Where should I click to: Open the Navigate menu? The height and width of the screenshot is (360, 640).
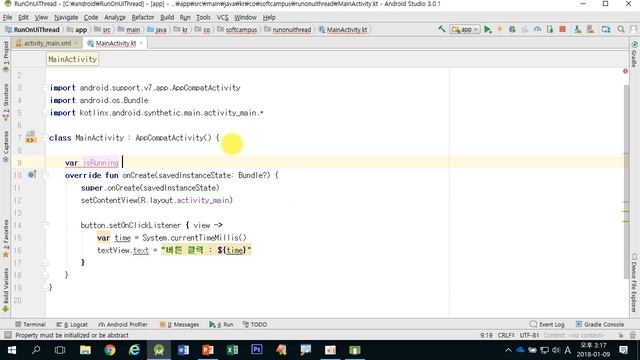point(66,17)
